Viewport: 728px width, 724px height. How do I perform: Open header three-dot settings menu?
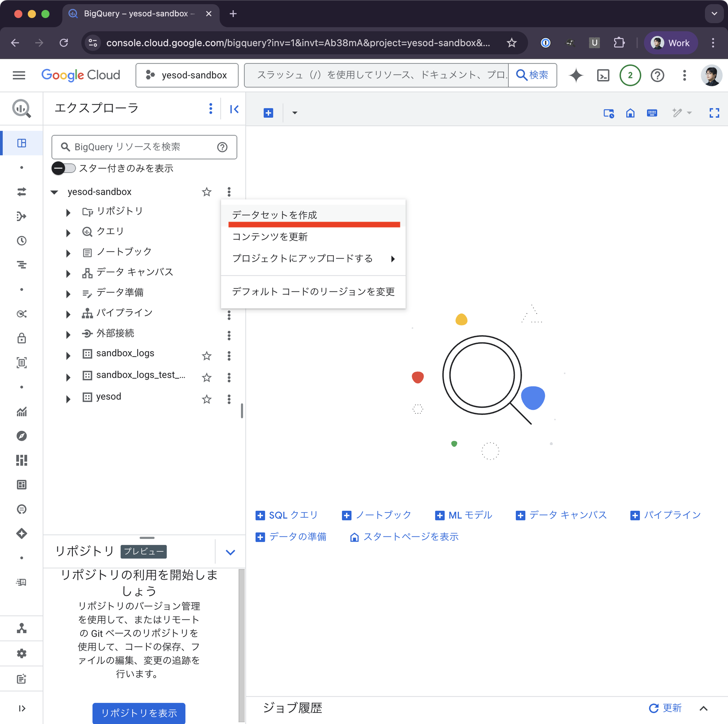684,75
